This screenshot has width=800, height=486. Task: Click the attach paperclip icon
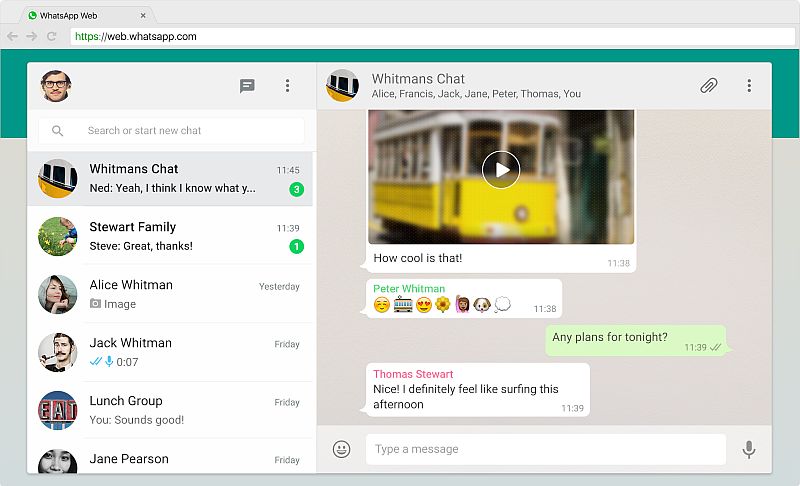(708, 86)
